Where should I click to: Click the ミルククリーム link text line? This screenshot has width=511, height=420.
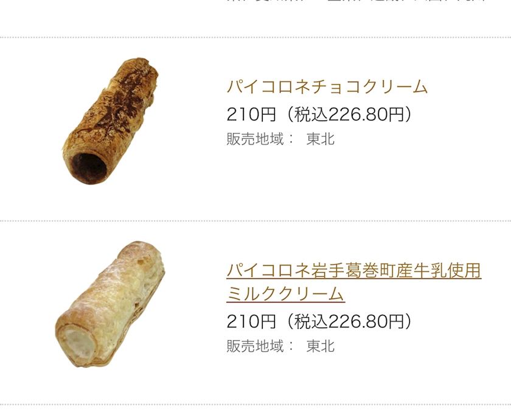pyautogui.click(x=285, y=294)
